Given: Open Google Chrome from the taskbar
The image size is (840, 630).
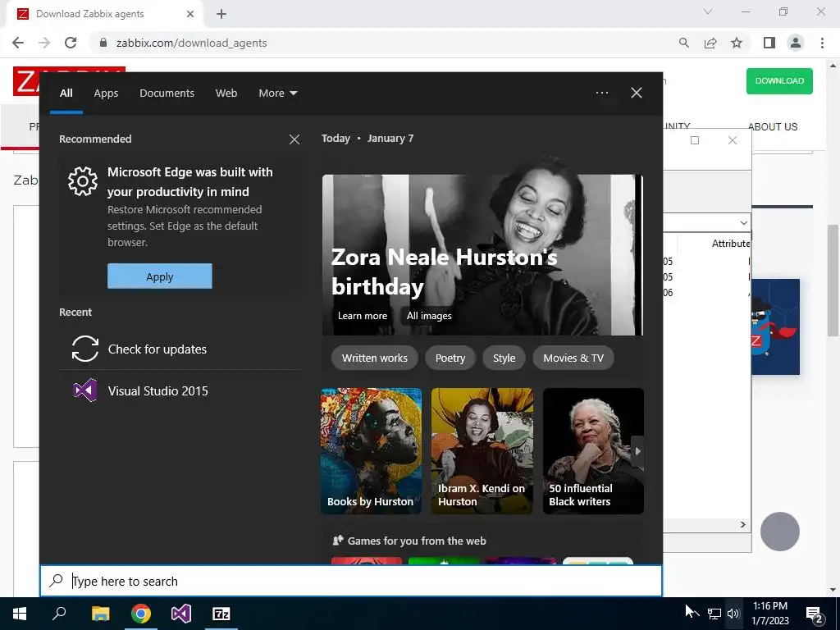Looking at the screenshot, I should [x=141, y=614].
